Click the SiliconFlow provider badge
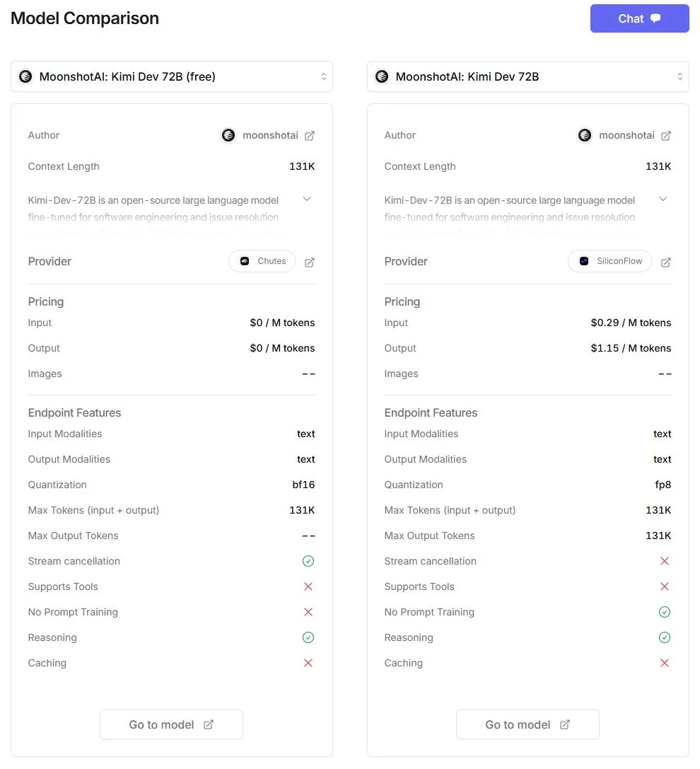 (609, 261)
